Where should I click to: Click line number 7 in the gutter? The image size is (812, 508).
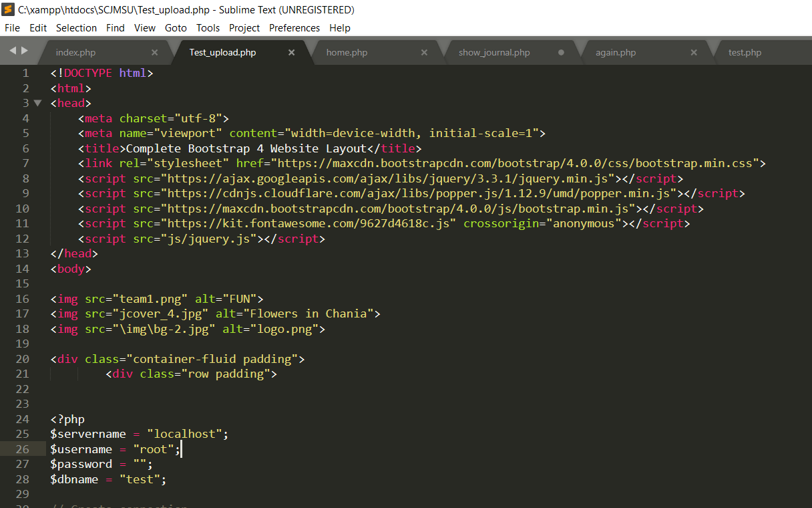[25, 164]
